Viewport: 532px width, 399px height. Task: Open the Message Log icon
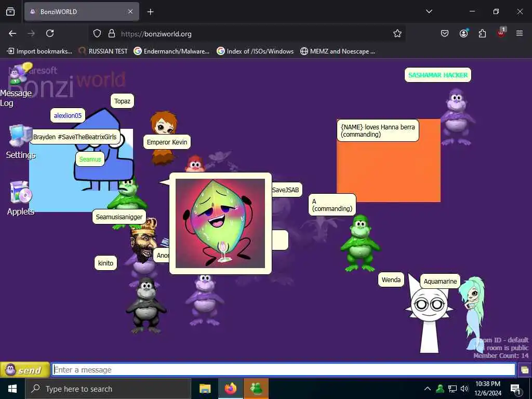[x=17, y=85]
